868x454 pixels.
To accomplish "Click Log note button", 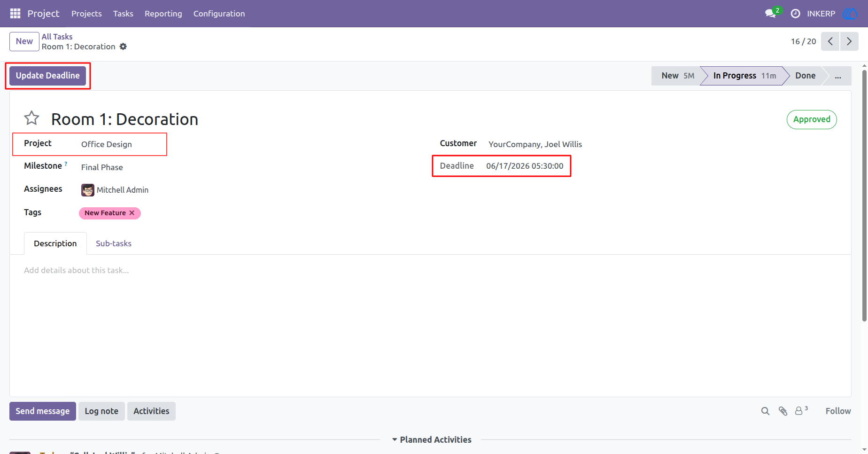I will pyautogui.click(x=101, y=411).
